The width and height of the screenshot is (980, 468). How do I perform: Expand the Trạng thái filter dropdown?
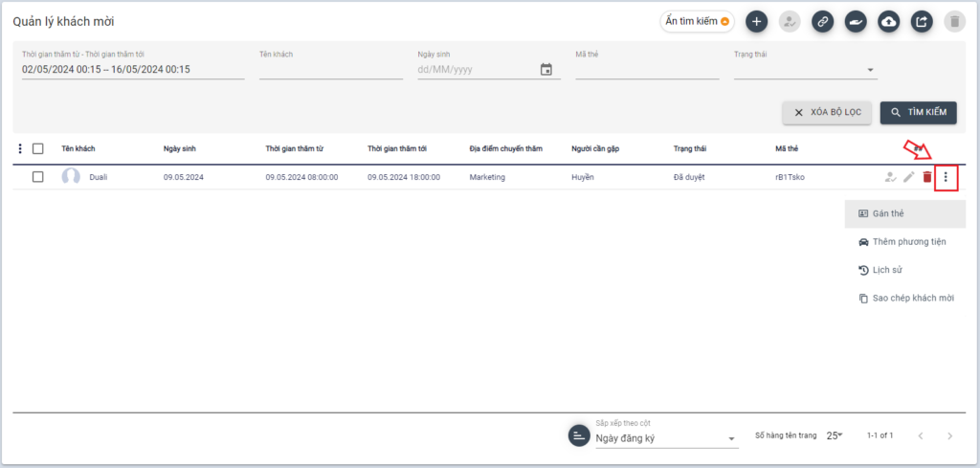(x=870, y=70)
